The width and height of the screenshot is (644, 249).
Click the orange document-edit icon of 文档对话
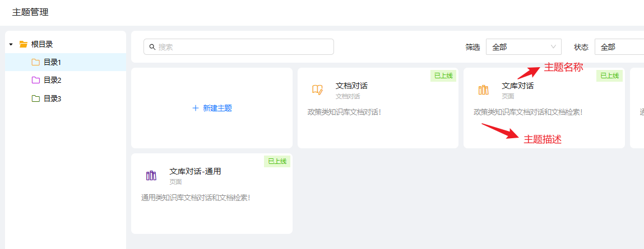pos(317,90)
